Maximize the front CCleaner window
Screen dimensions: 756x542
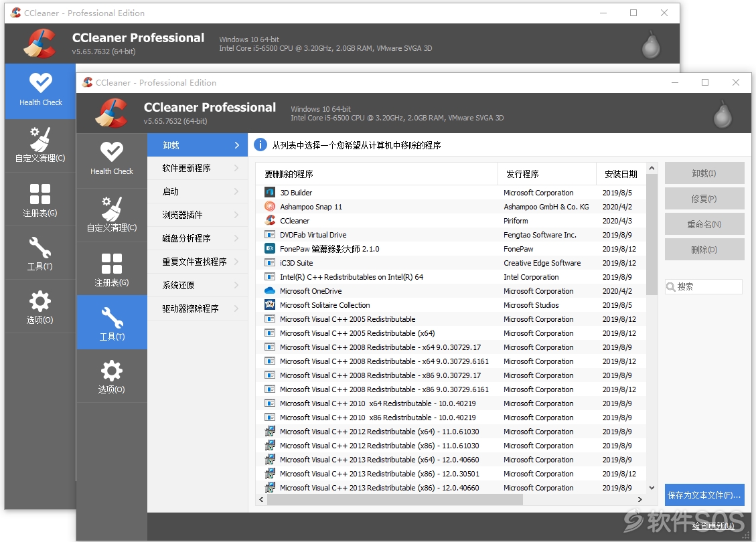pyautogui.click(x=705, y=82)
